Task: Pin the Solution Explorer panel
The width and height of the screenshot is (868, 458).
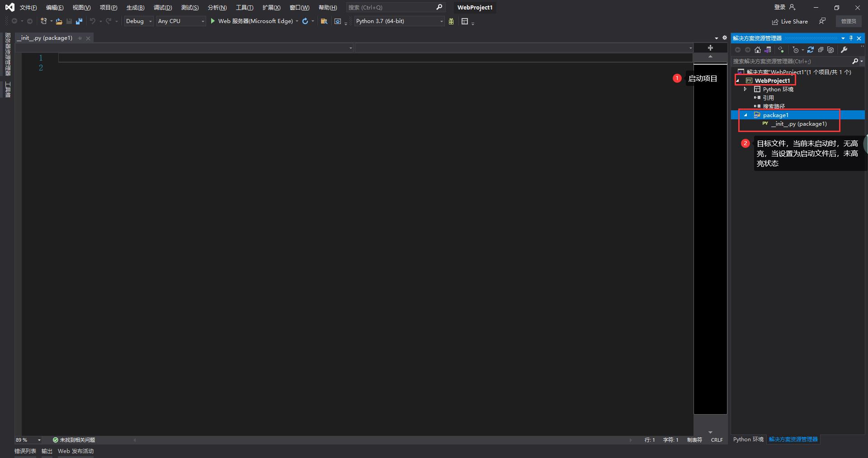Action: coord(851,38)
